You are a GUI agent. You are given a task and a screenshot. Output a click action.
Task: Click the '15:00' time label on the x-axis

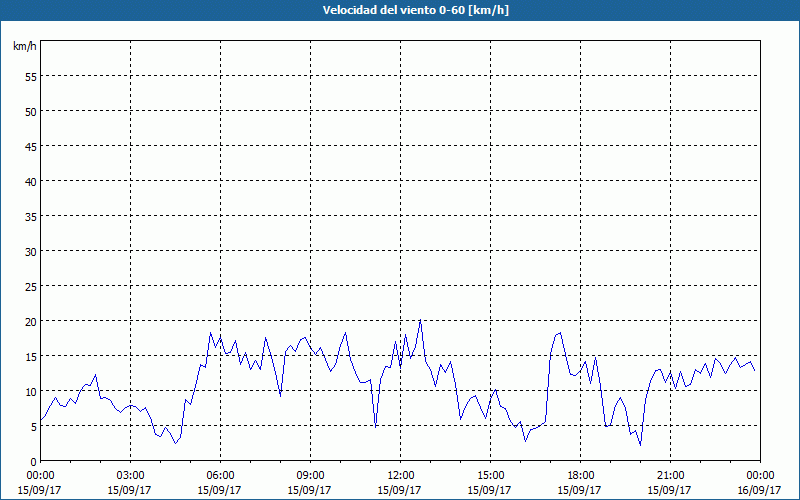pos(490,476)
